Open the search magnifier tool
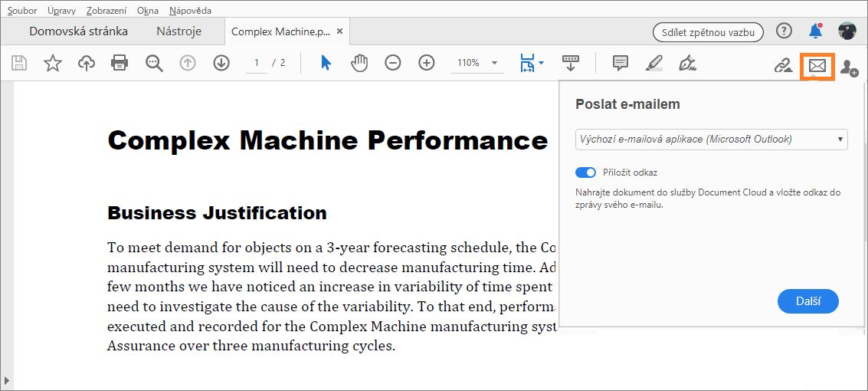Viewport: 868px width, 391px height. [x=154, y=63]
